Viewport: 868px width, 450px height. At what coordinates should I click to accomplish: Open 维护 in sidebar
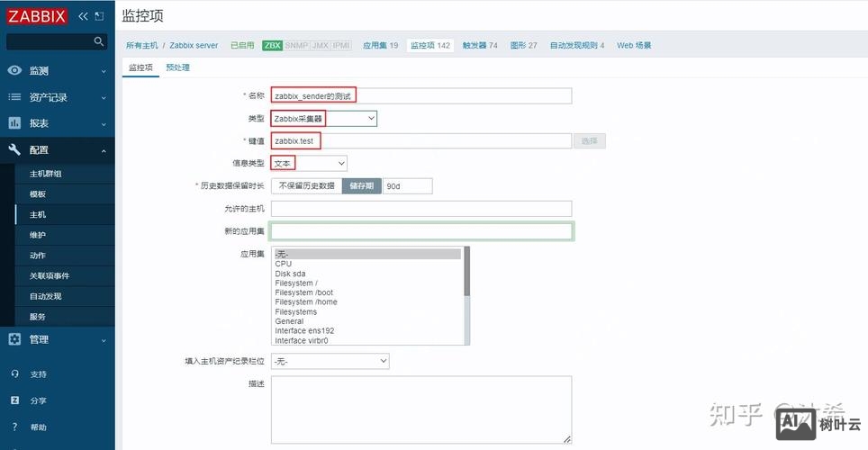coord(65,235)
